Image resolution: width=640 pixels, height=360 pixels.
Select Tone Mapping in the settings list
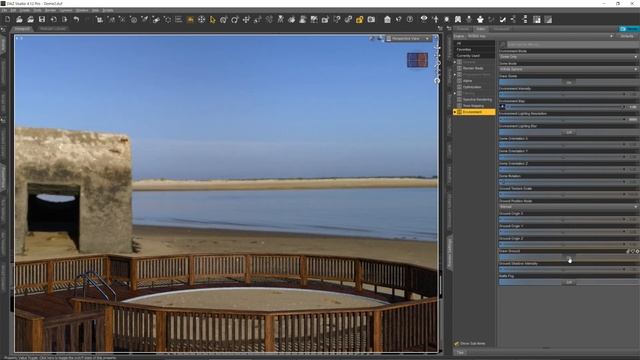coord(473,106)
